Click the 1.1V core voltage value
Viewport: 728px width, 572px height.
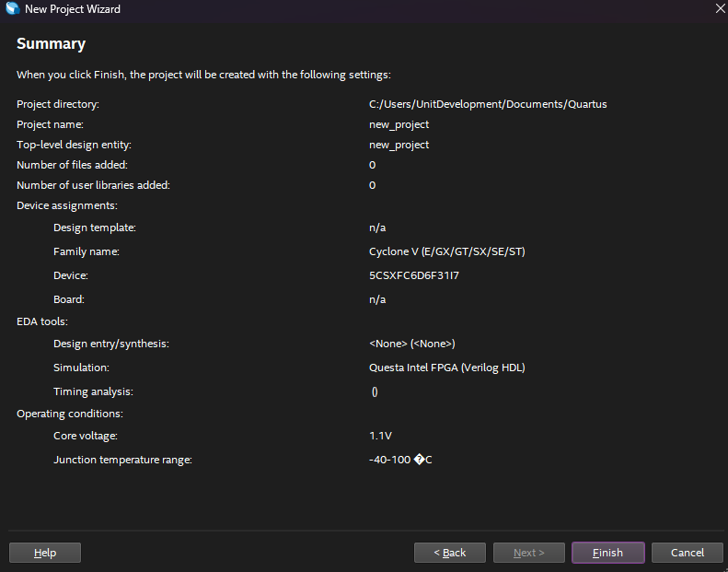(380, 436)
